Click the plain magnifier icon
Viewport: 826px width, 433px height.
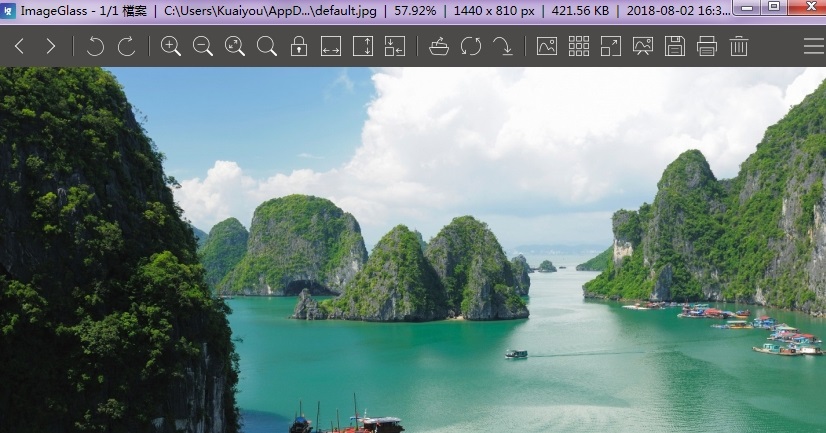click(x=267, y=46)
